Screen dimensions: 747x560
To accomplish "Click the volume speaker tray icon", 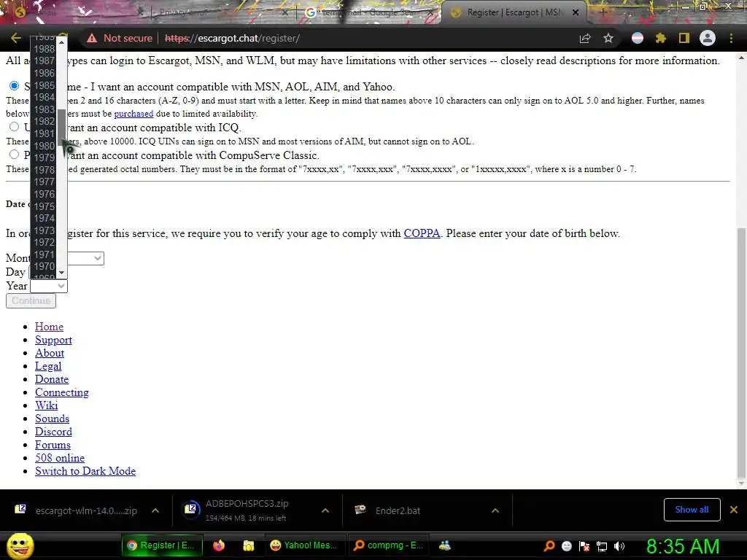I will [619, 546].
